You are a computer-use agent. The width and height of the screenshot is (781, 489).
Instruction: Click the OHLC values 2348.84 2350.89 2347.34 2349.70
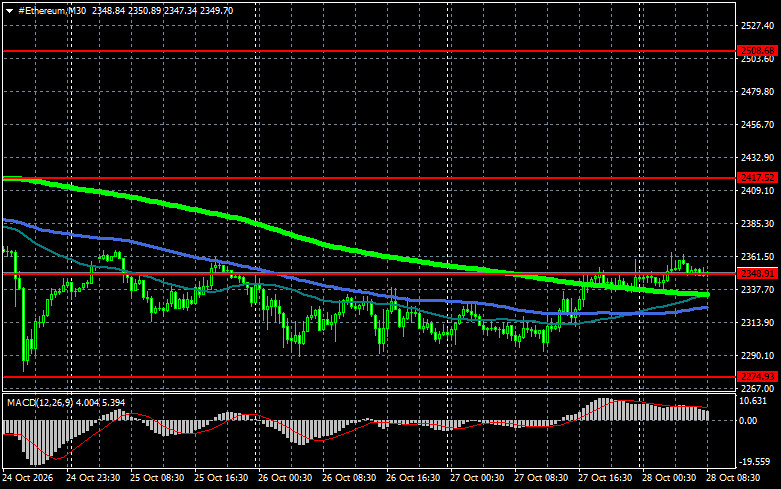(162, 10)
